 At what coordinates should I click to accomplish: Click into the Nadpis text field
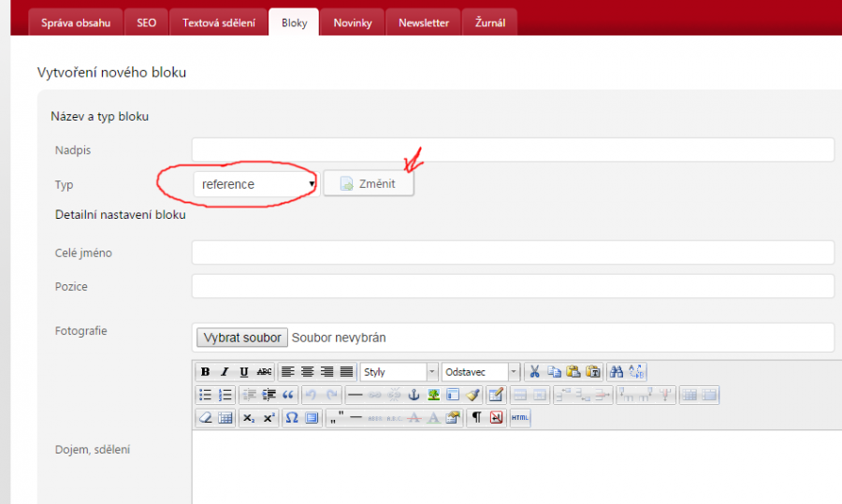[x=512, y=150]
